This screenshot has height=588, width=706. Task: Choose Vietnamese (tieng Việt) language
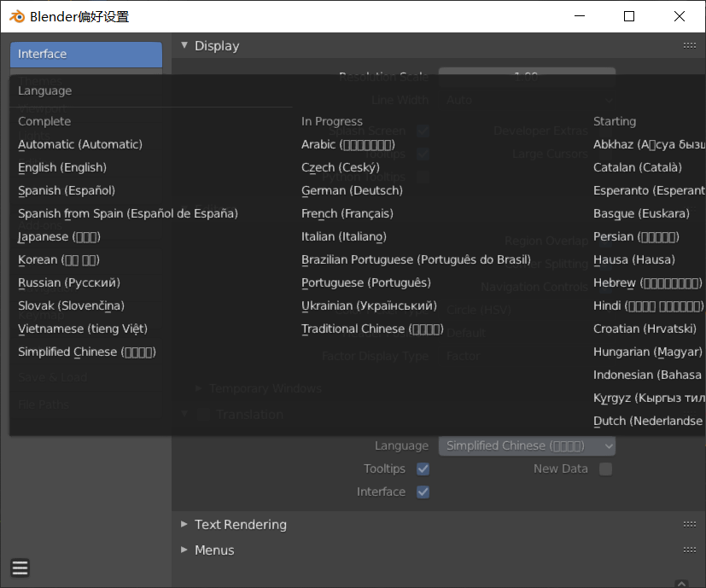[83, 329]
